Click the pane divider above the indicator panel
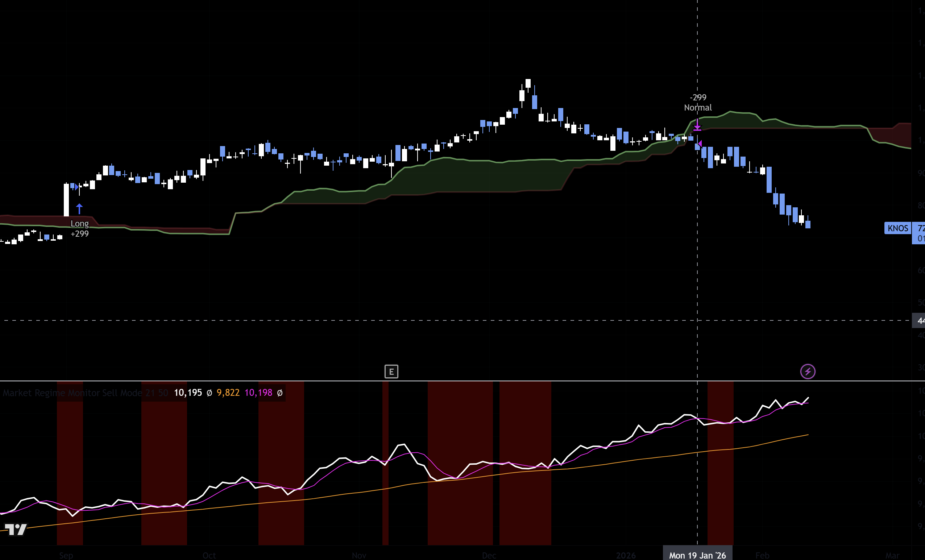Image resolution: width=925 pixels, height=560 pixels. [462, 381]
